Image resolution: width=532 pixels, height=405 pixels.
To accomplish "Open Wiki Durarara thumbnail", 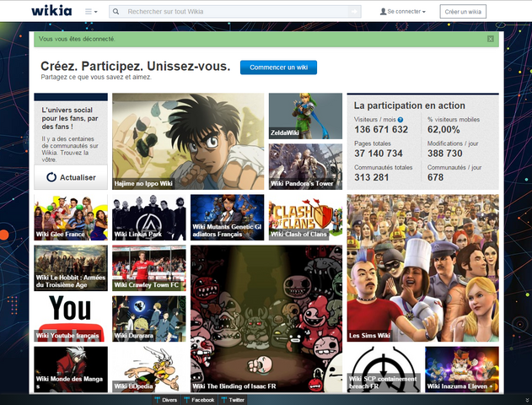I will pyautogui.click(x=149, y=318).
